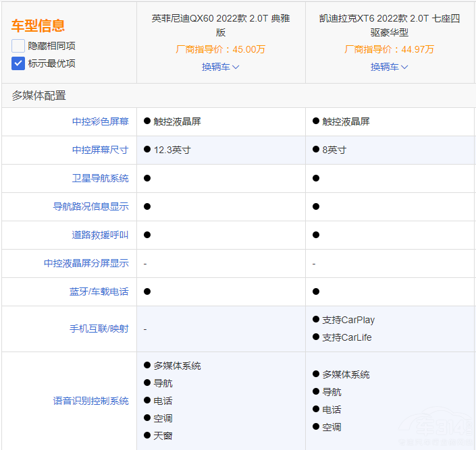Open the 语音识别控制系统 link
Screen dimensions: 476x450
point(90,401)
